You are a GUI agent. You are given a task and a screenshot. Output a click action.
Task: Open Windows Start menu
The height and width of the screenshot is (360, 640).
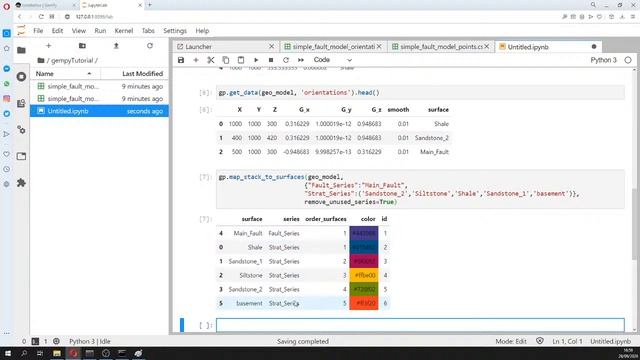click(x=7, y=353)
